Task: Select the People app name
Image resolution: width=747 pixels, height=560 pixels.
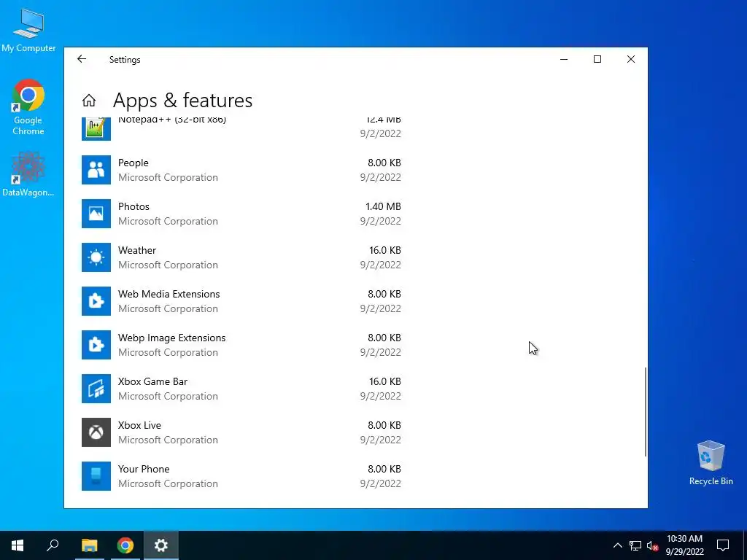Action: coord(133,163)
